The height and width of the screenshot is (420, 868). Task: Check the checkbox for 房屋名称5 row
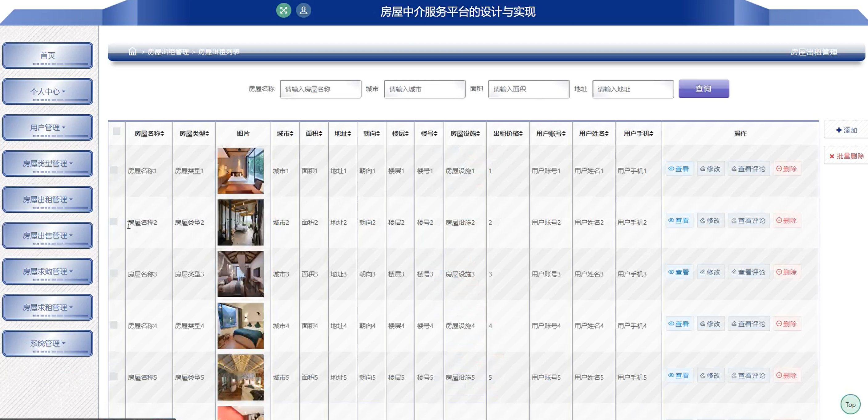pos(114,376)
